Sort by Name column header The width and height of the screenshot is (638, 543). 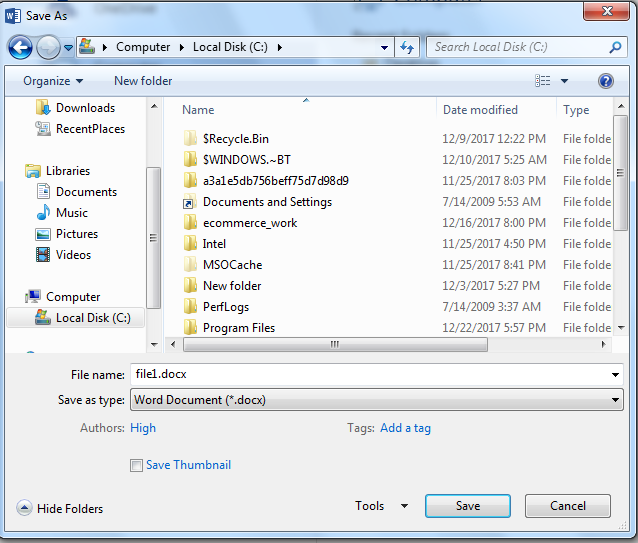tap(198, 110)
